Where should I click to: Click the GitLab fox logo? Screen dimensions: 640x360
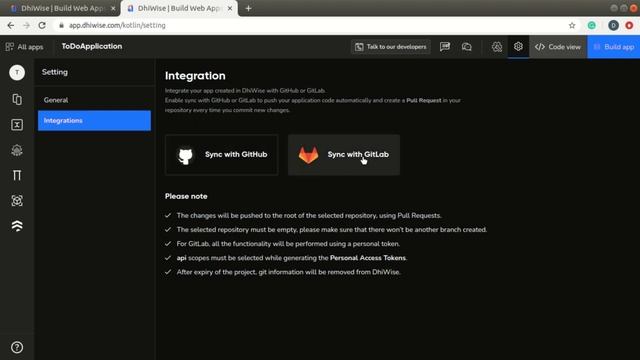[x=308, y=155]
